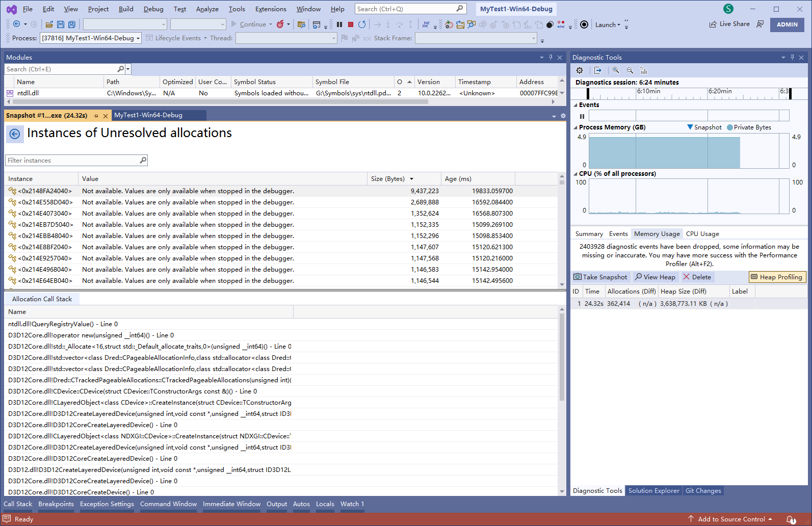Click the Take Snapshot button
This screenshot has height=526, width=812.
pos(600,277)
